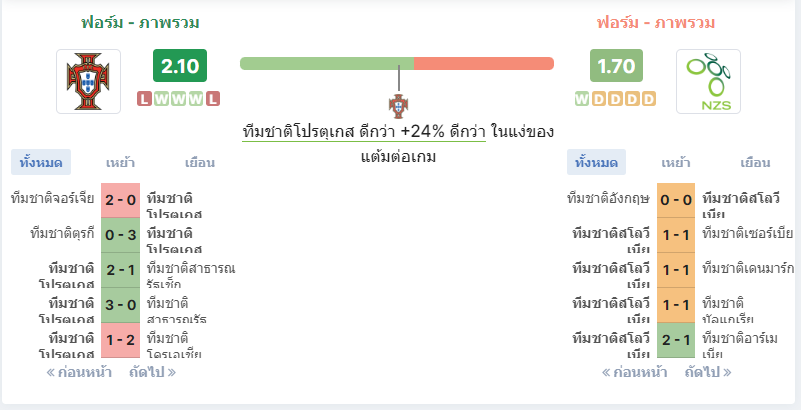The height and width of the screenshot is (410, 801).
Task: Click Slovenia's last orange D form badge
Action: (649, 99)
